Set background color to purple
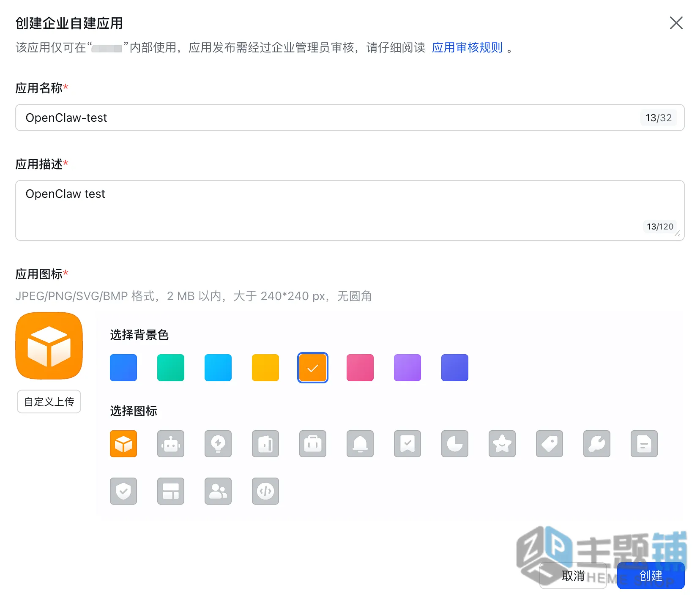Image resolution: width=700 pixels, height=601 pixels. click(407, 368)
